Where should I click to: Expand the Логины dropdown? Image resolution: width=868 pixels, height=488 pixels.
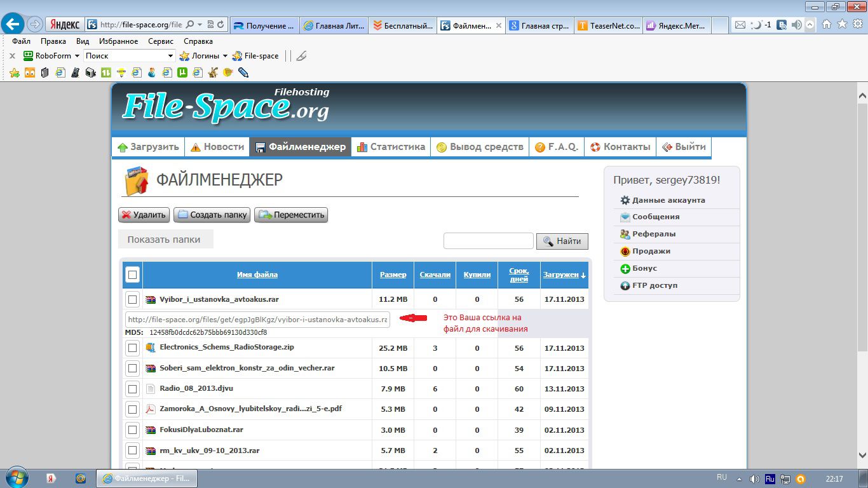click(x=225, y=56)
